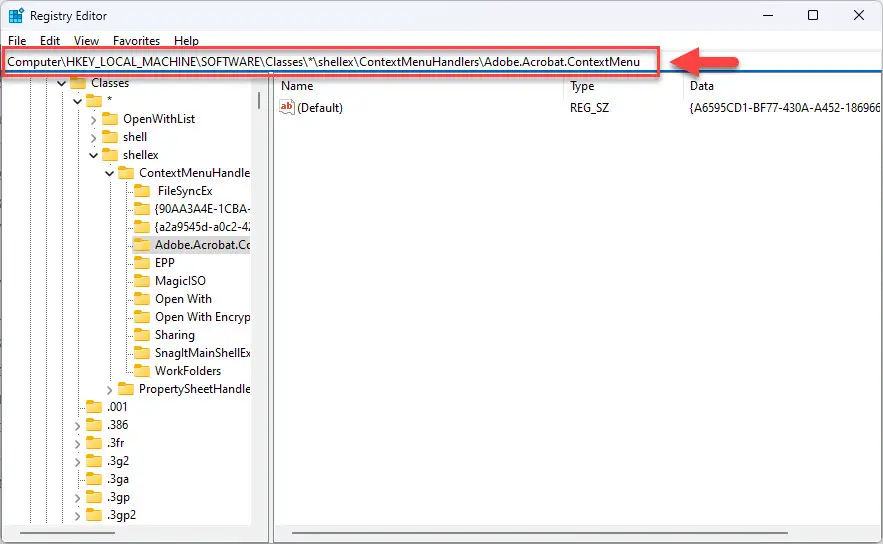Select the MagicISO key label
The width and height of the screenshot is (883, 544).
click(180, 281)
